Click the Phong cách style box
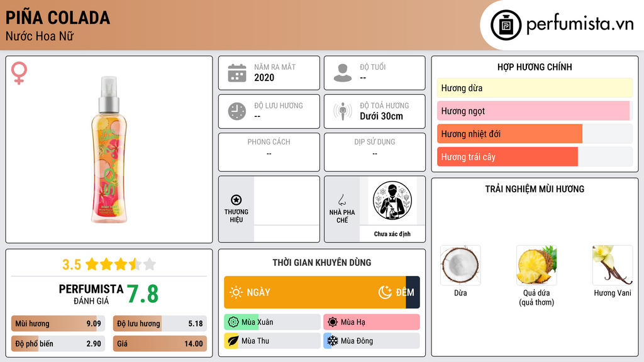Screen dimensions: 644x362 click(x=269, y=152)
